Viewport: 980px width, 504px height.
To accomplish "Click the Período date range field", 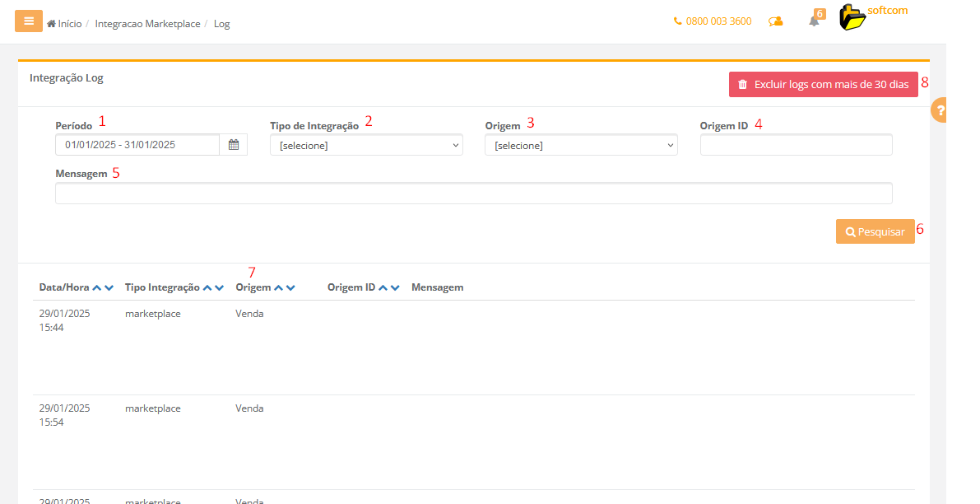I will (137, 145).
